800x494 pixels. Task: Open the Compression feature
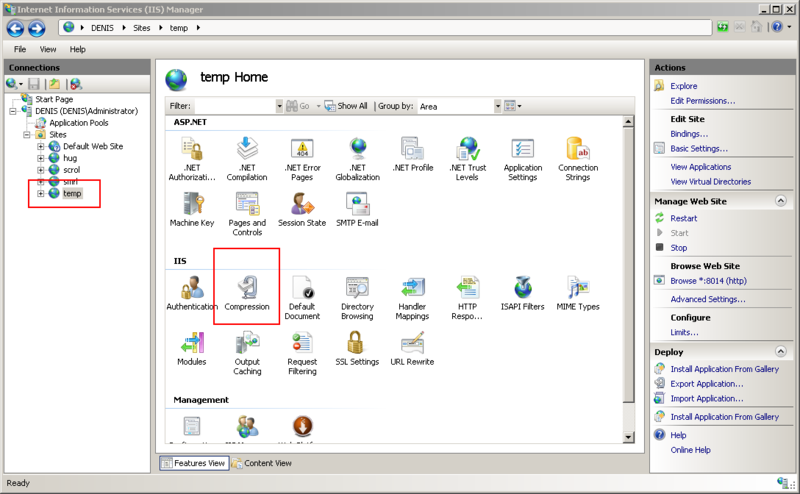point(247,293)
